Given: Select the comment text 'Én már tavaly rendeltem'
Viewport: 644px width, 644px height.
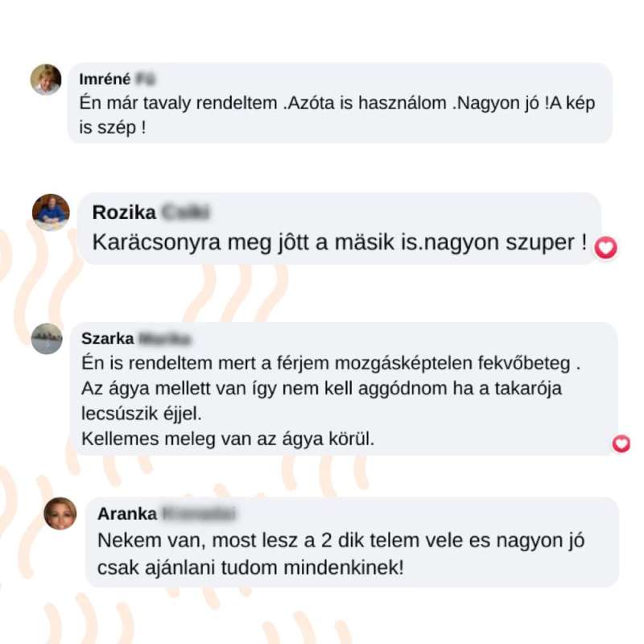Looking at the screenshot, I should pos(178,103).
